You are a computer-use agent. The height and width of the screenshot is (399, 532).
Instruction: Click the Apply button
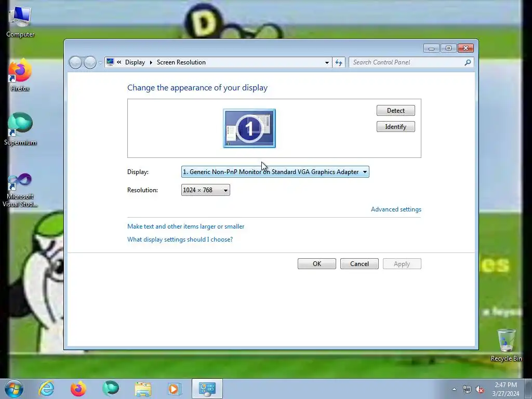(402, 264)
